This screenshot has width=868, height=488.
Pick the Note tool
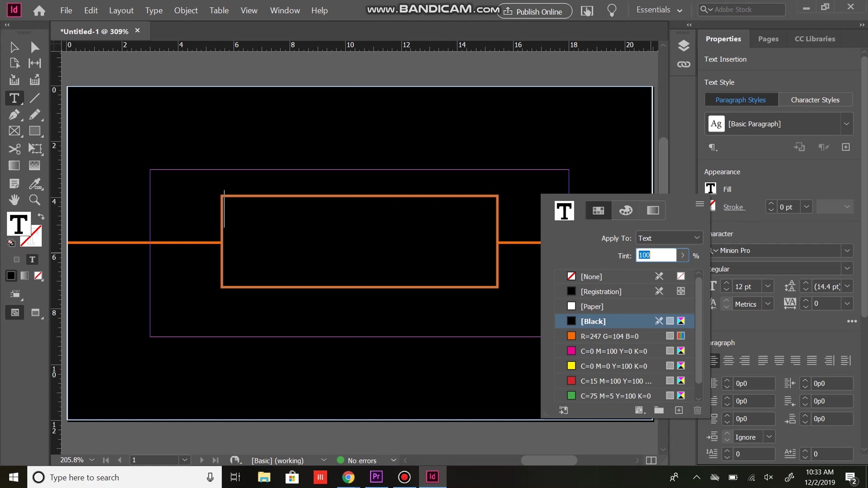(x=14, y=184)
